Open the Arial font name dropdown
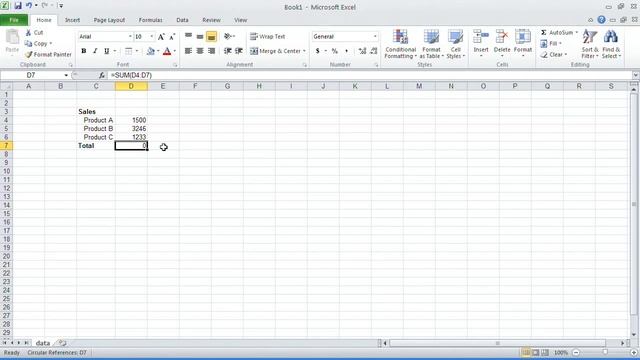 pos(130,37)
